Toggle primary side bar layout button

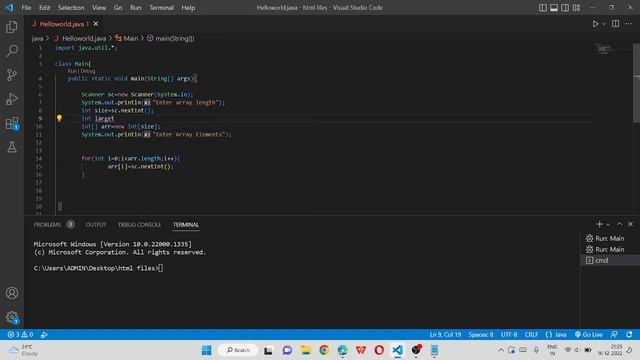pos(542,8)
